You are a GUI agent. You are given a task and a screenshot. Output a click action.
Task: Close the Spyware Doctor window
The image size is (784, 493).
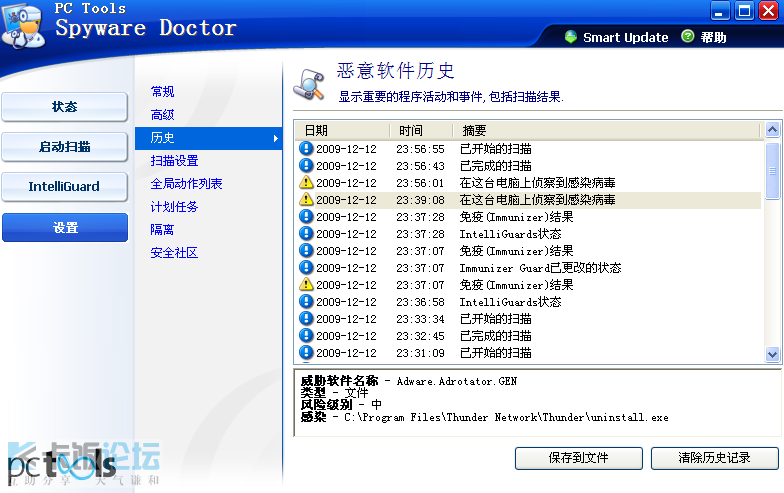click(768, 11)
